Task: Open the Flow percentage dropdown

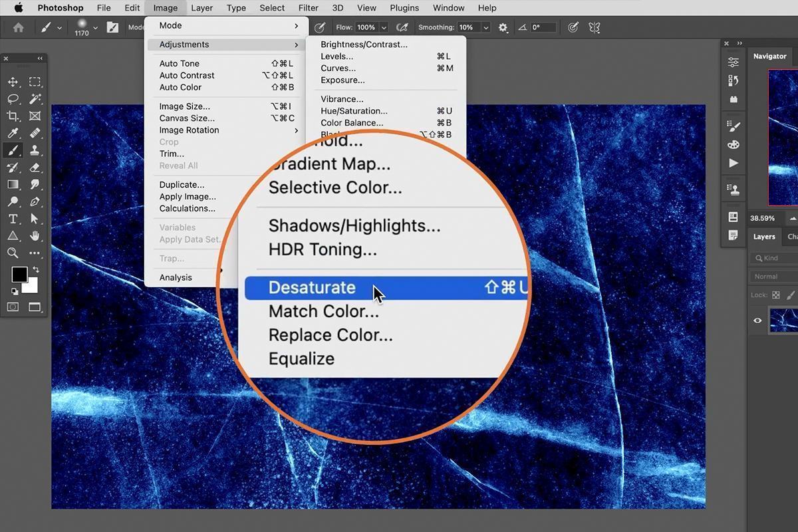Action: tap(384, 27)
